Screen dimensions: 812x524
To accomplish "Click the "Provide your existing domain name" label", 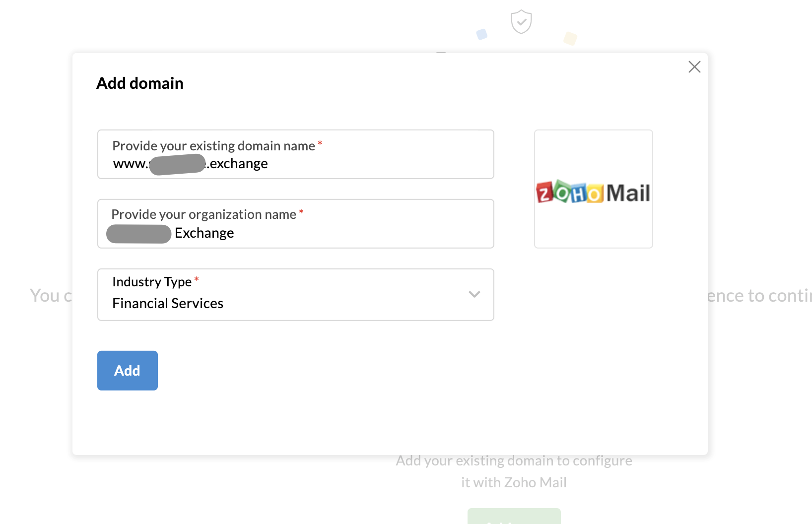I will tap(213, 146).
